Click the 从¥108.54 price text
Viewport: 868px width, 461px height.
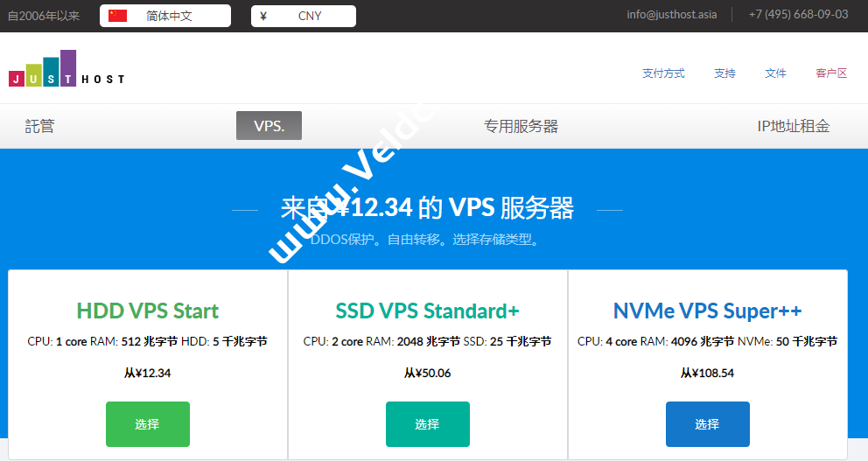708,373
